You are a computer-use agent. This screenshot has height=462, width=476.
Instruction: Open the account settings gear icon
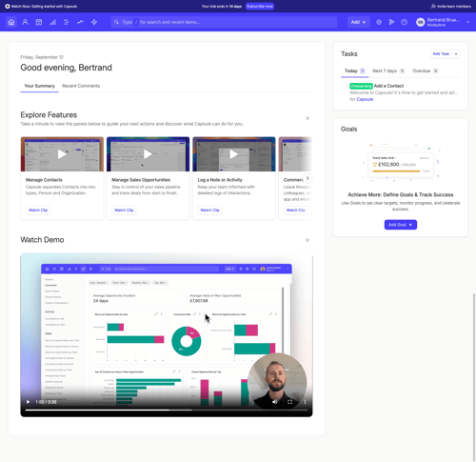379,22
